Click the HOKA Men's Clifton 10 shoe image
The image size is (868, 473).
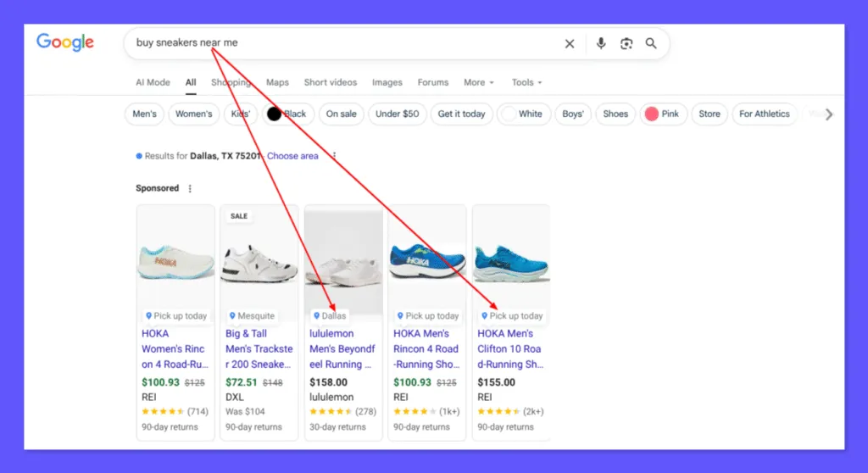(511, 263)
